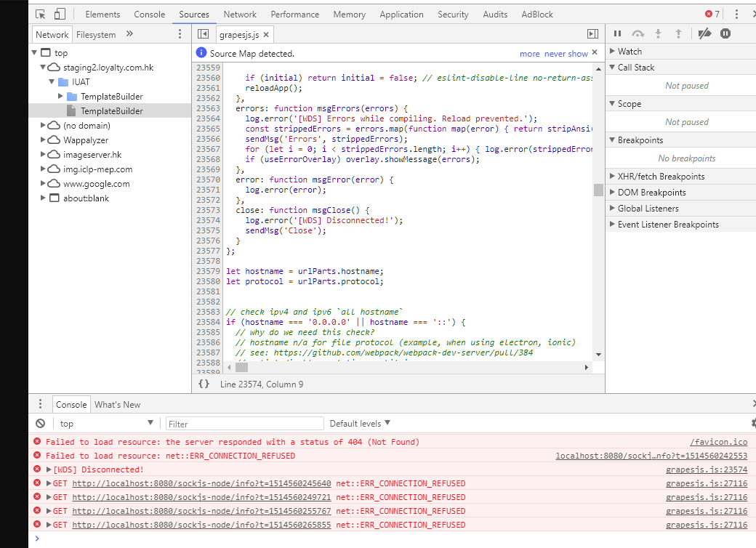The height and width of the screenshot is (548, 756).
Task: Open the Memory panel tab
Action: (349, 15)
